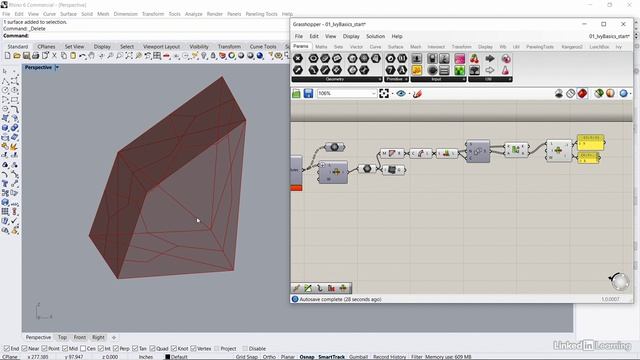Toggle the Point osnap checkbox
Screen dimensions: 640x360
pos(45,349)
